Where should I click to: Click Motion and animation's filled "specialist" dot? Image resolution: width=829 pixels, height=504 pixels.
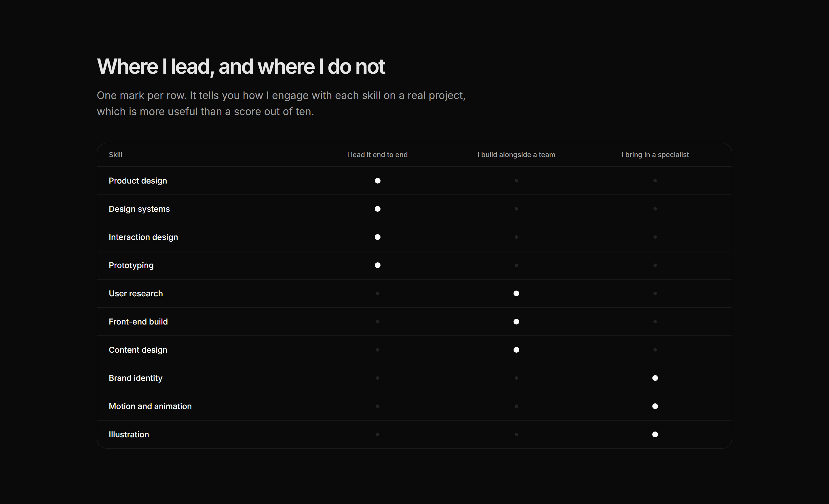(x=655, y=406)
